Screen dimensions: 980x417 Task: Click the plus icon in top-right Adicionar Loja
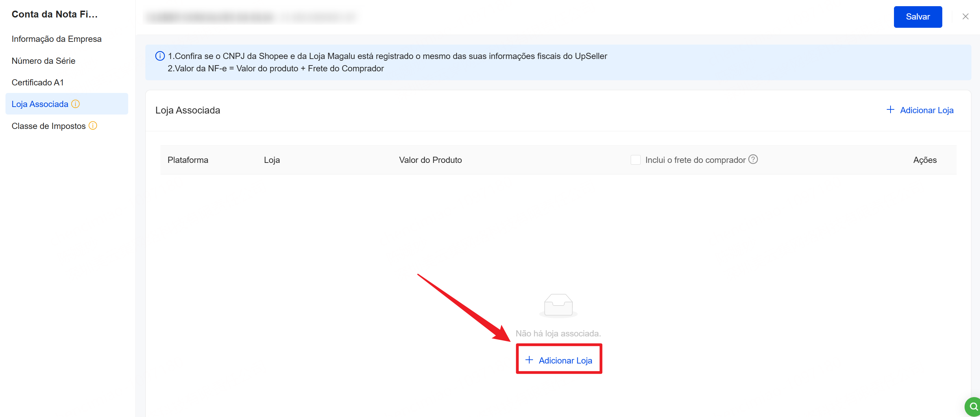(890, 110)
